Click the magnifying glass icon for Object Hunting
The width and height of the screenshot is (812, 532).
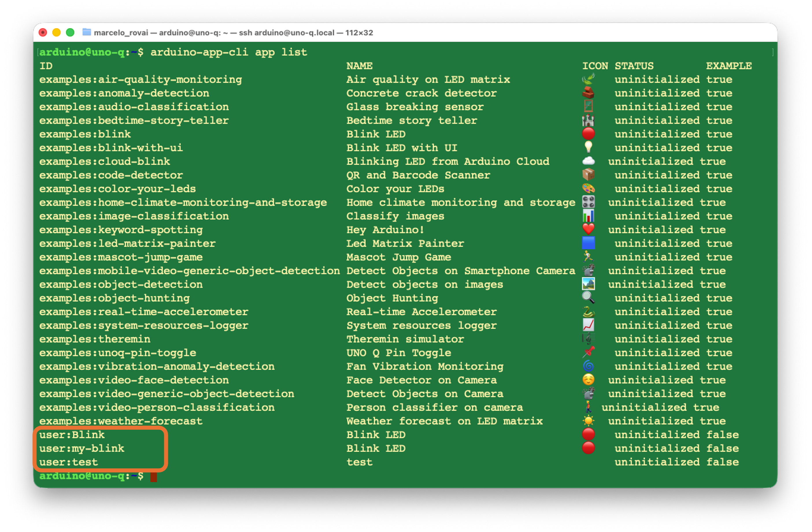point(588,297)
